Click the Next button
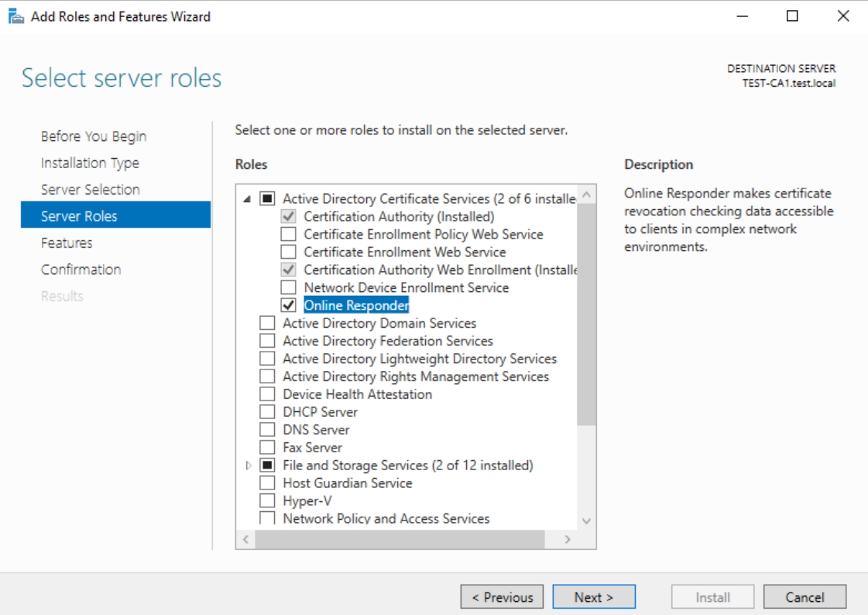 point(593,596)
